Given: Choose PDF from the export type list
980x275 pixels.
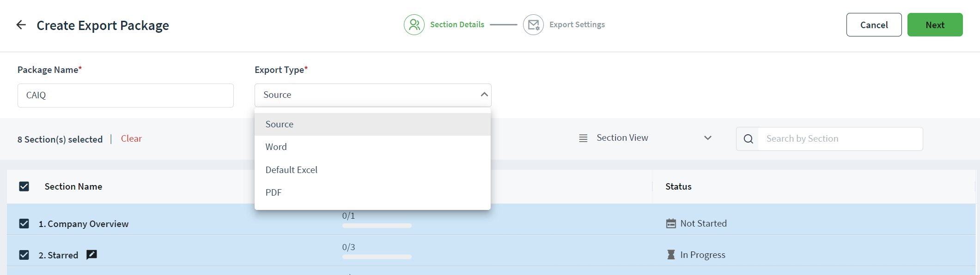Looking at the screenshot, I should 372,192.
